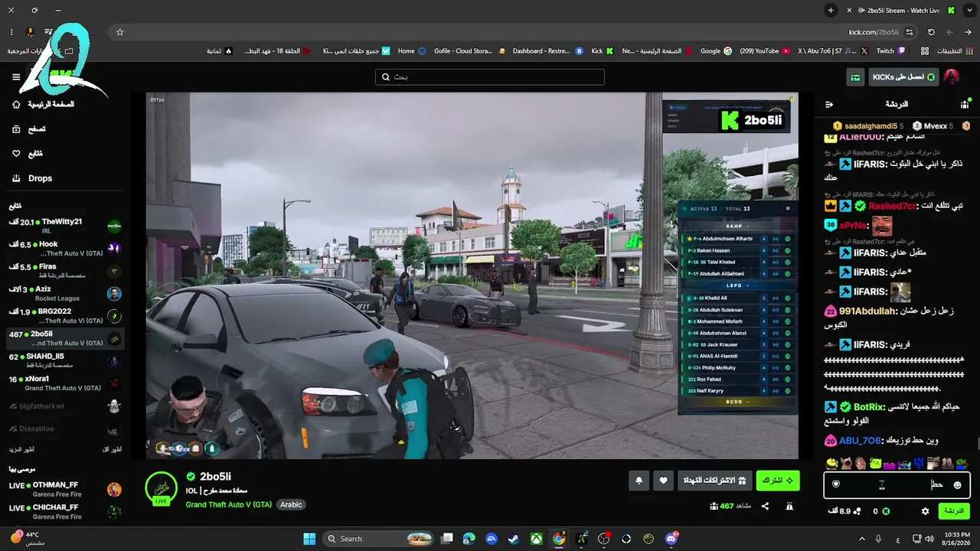The width and height of the screenshot is (980, 551).
Task: Click the gift subscriptions button
Action: [x=714, y=481]
